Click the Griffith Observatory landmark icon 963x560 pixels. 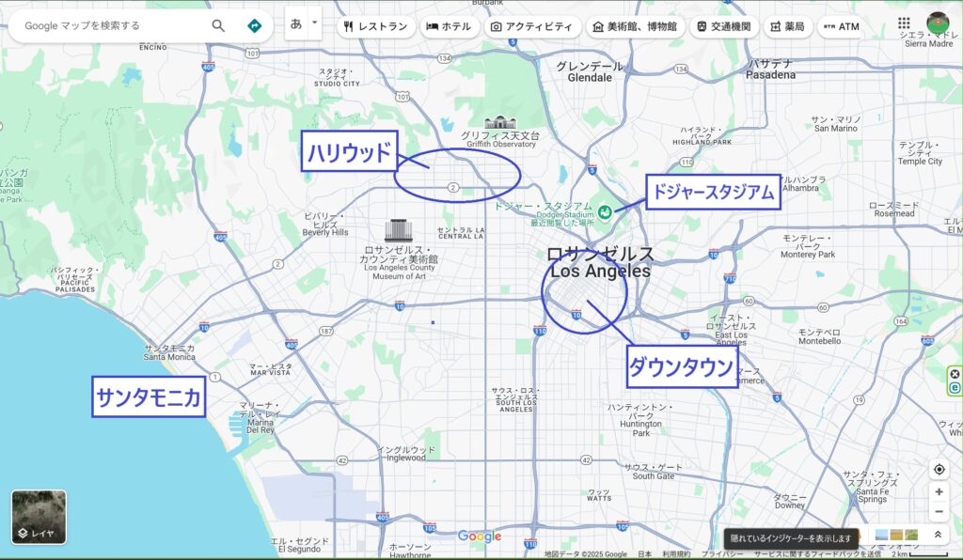click(x=500, y=122)
